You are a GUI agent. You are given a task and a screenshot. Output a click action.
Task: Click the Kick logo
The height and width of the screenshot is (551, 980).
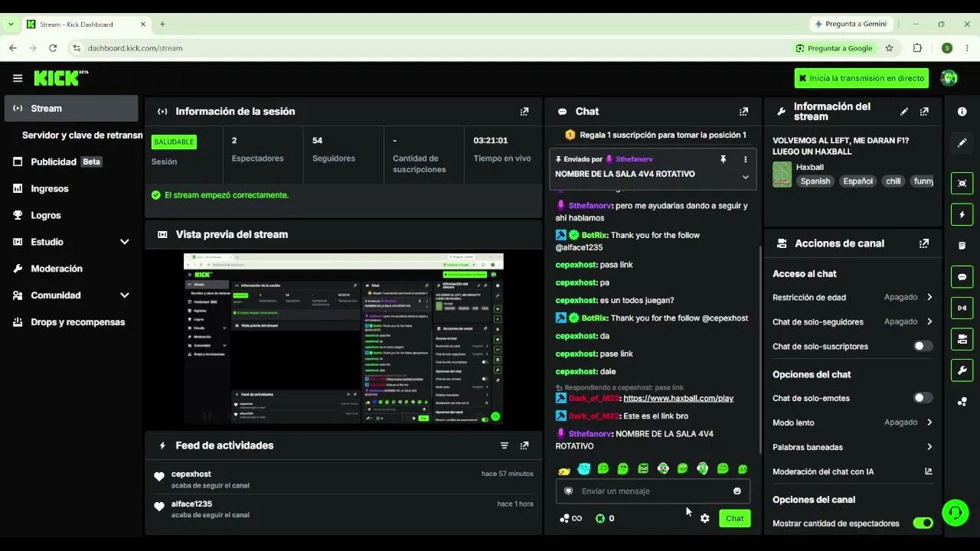tap(60, 78)
